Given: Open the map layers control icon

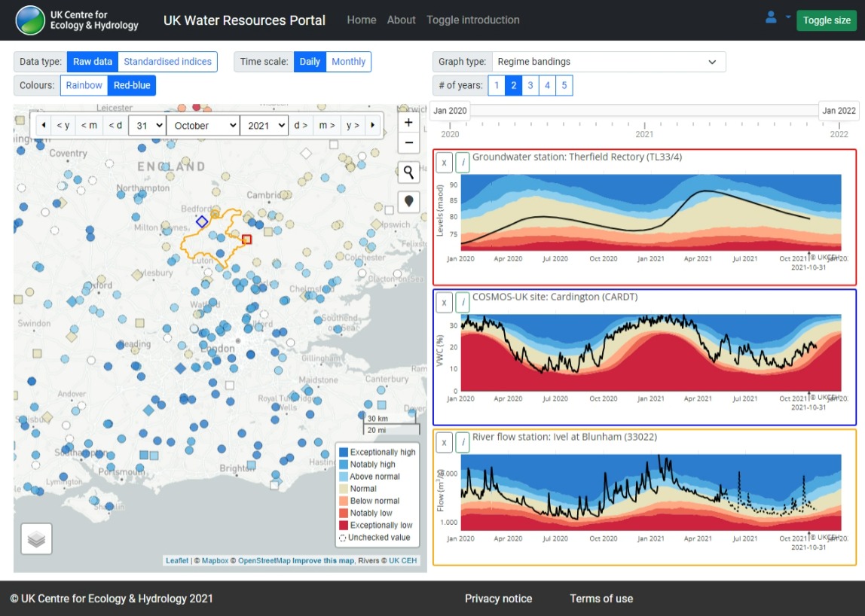Looking at the screenshot, I should pyautogui.click(x=36, y=538).
